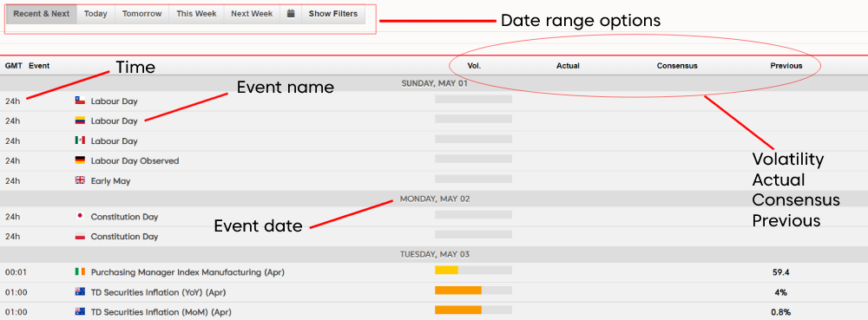Open Purchasing Manager Index Manufacturing (Apr) event
Screen dimensions: 868x320
point(187,272)
